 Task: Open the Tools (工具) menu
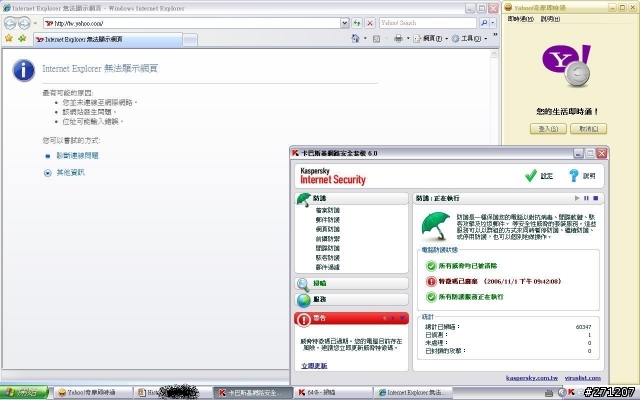[x=469, y=39]
